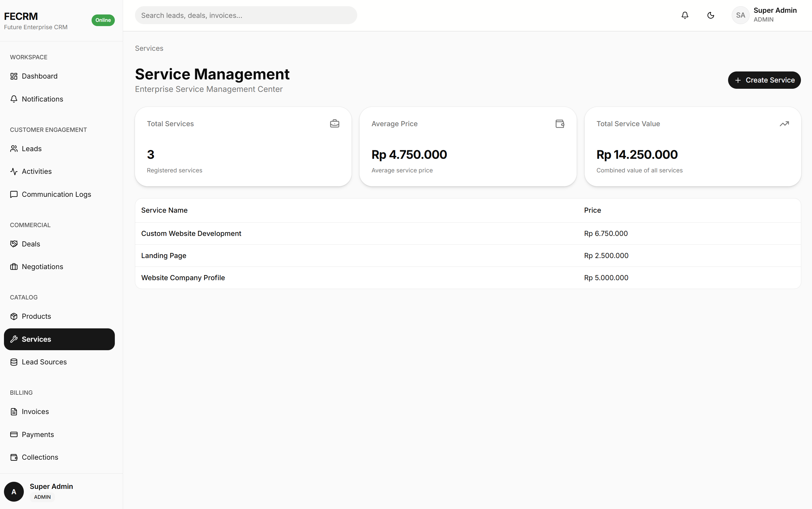Click the Dashboard grid icon in sidebar

pos(14,76)
